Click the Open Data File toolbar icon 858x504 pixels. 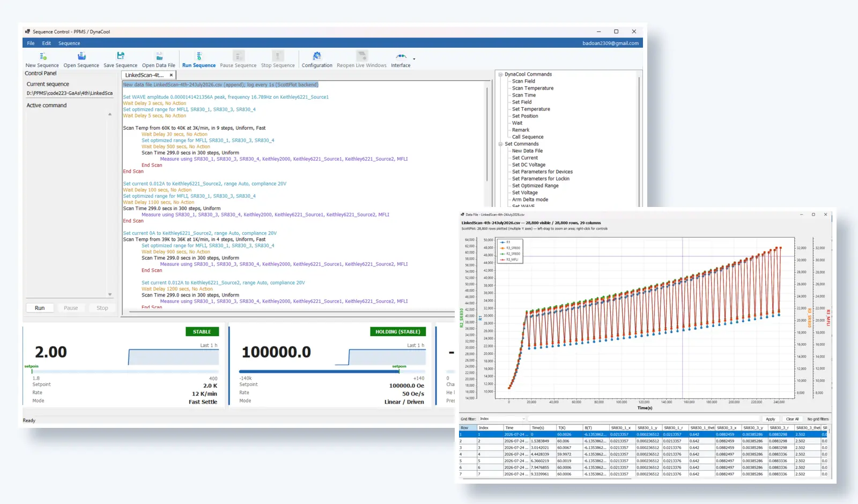[159, 56]
